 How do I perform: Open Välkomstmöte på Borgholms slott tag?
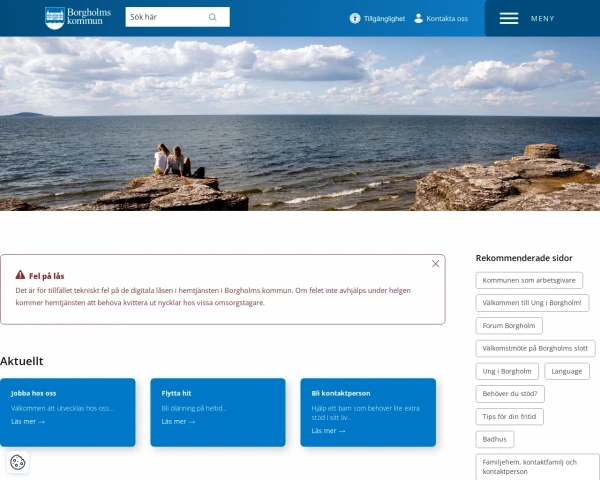pos(535,348)
